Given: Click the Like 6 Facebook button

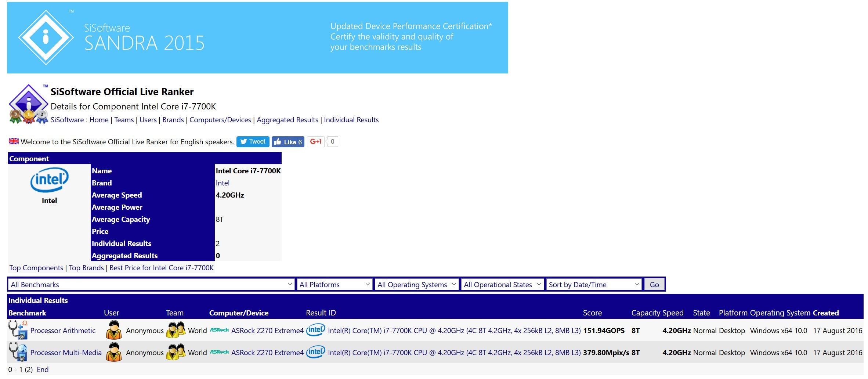Looking at the screenshot, I should (x=288, y=142).
